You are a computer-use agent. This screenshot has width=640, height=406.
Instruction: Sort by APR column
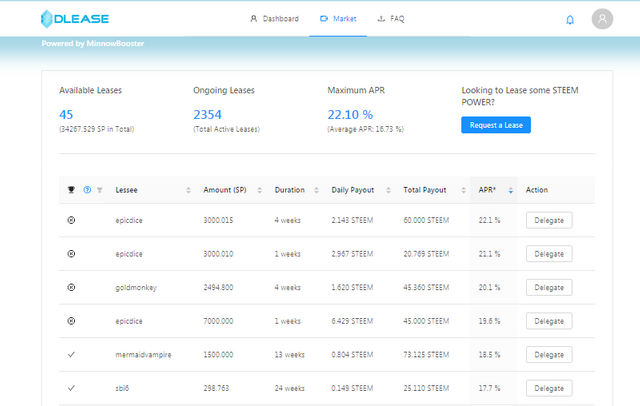[x=510, y=190]
